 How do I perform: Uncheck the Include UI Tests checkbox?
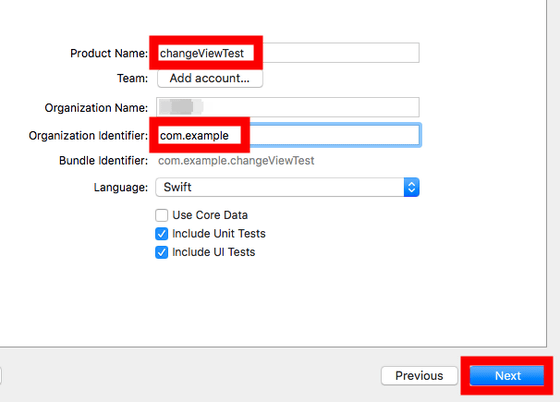(x=161, y=252)
